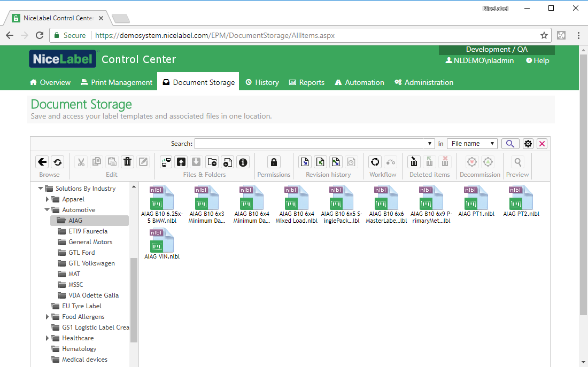
Task: Collapse the Solutions By Industry folder
Action: coord(41,189)
